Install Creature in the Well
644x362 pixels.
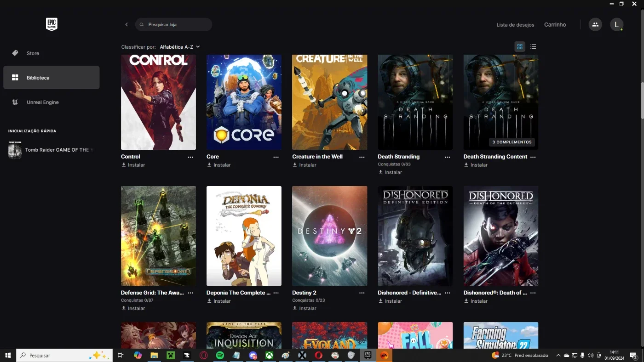[305, 165]
